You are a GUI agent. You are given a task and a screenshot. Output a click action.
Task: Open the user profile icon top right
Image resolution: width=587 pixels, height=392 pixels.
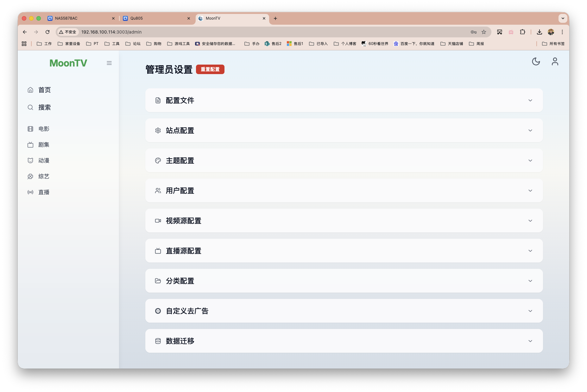coord(555,62)
